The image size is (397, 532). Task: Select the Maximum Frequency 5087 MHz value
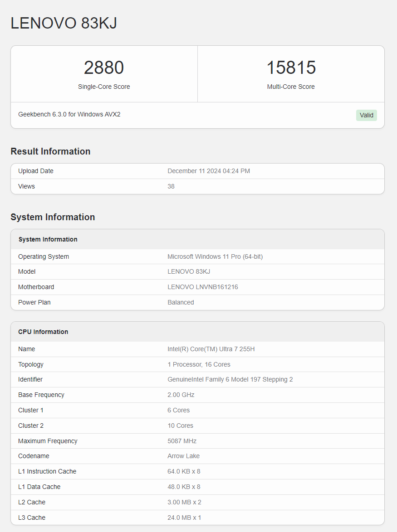click(181, 440)
